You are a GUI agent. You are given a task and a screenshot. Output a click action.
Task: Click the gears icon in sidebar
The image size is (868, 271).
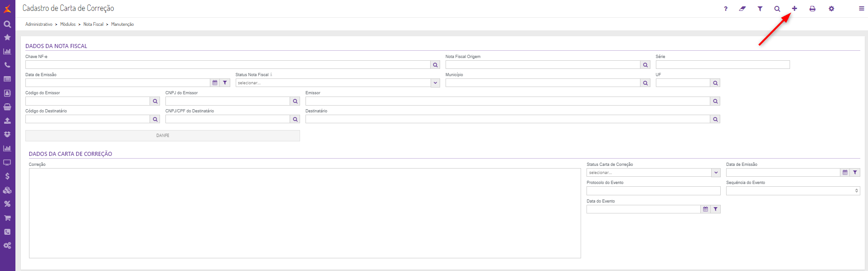pyautogui.click(x=7, y=246)
